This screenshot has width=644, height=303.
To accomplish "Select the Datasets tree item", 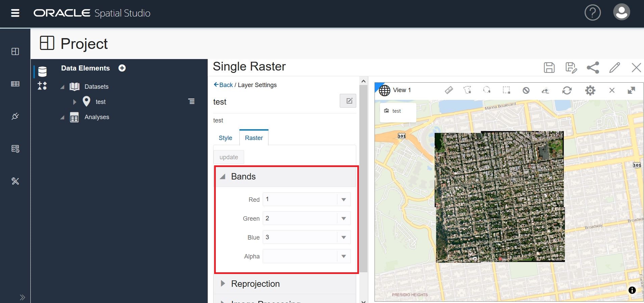I will point(97,87).
